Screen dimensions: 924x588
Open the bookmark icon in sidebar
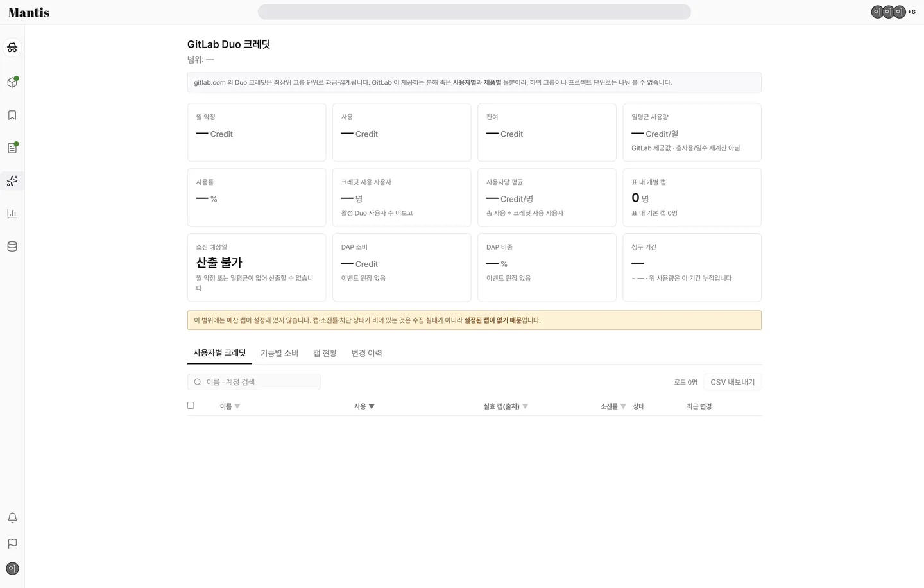point(12,116)
